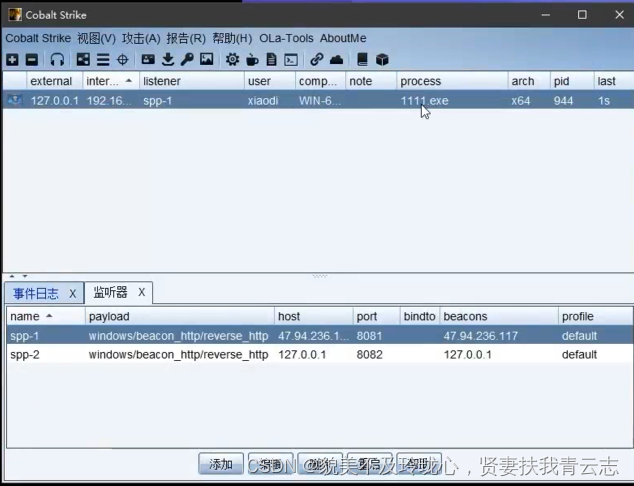The width and height of the screenshot is (634, 486).
Task: Open listeners via the headphones icon
Action: coord(57,60)
